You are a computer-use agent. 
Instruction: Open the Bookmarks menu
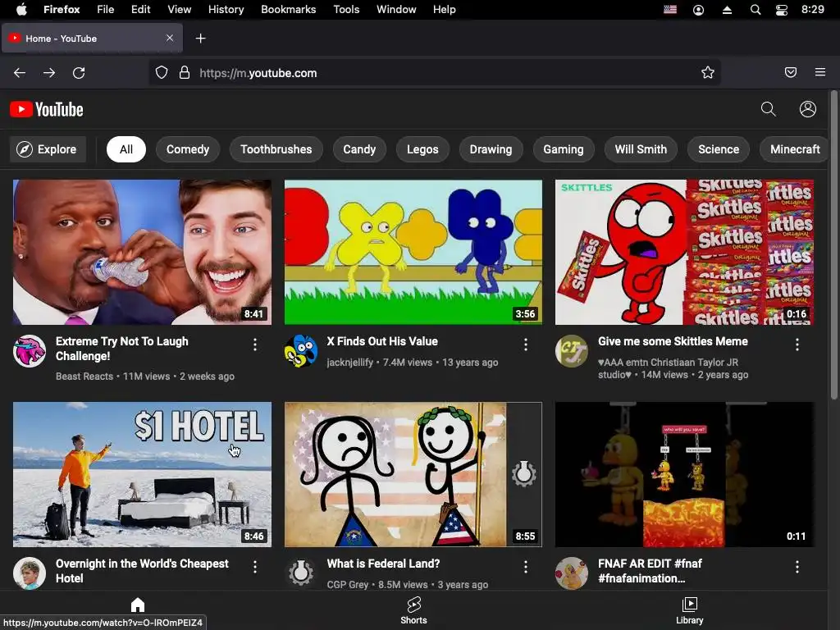point(288,10)
